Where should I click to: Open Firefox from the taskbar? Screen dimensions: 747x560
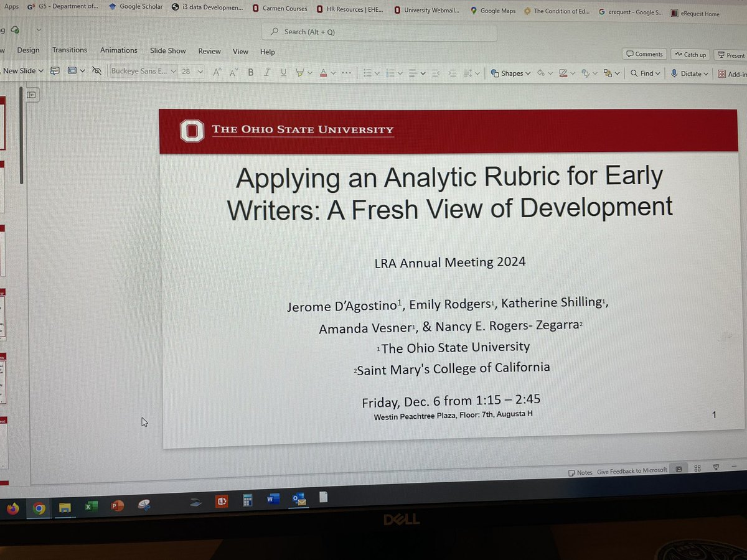pyautogui.click(x=12, y=508)
